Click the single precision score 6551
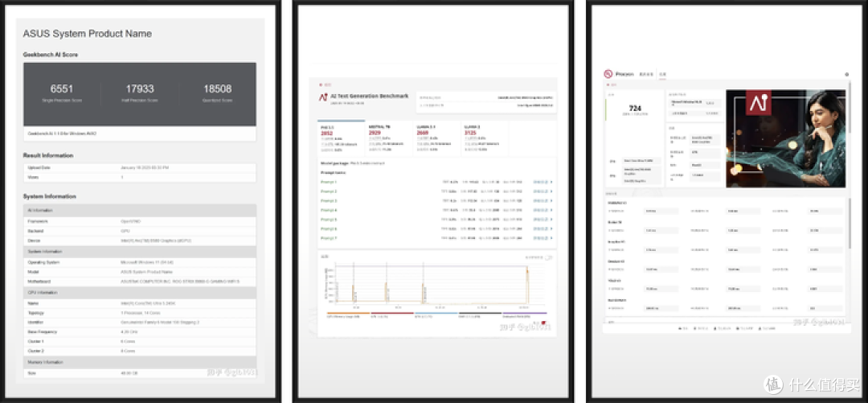868x403 pixels. (x=61, y=88)
